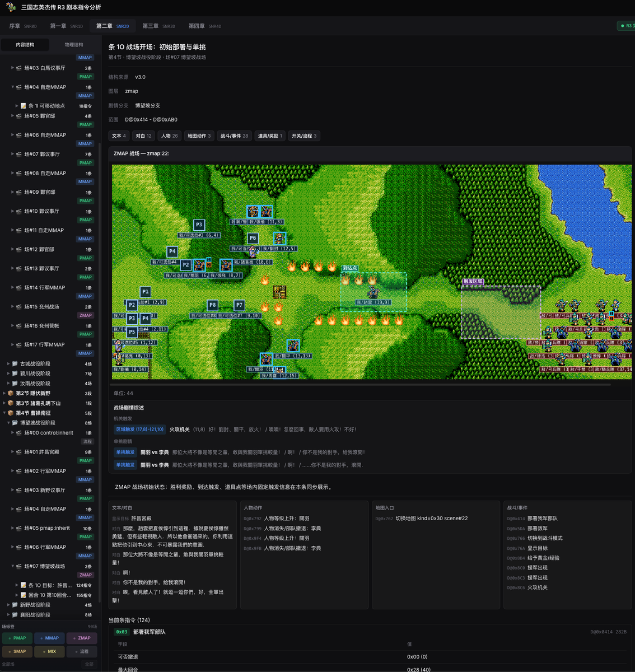Click the treasure/supply building sprite on map
The height and width of the screenshot is (672, 635).
[279, 292]
